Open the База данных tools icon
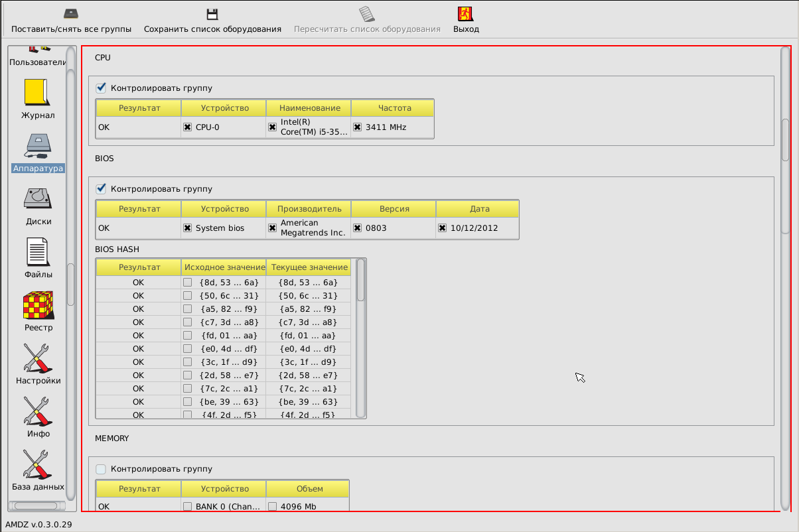This screenshot has height=532, width=799. click(x=38, y=464)
